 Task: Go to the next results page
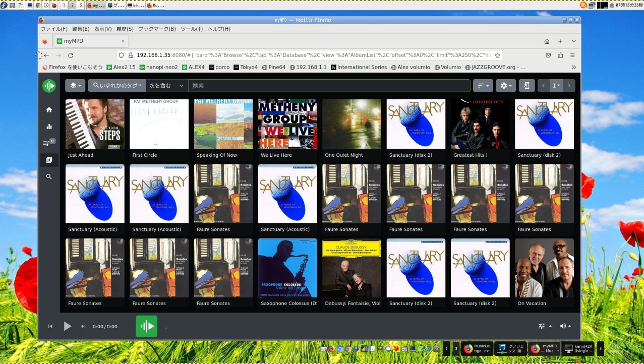click(x=569, y=86)
